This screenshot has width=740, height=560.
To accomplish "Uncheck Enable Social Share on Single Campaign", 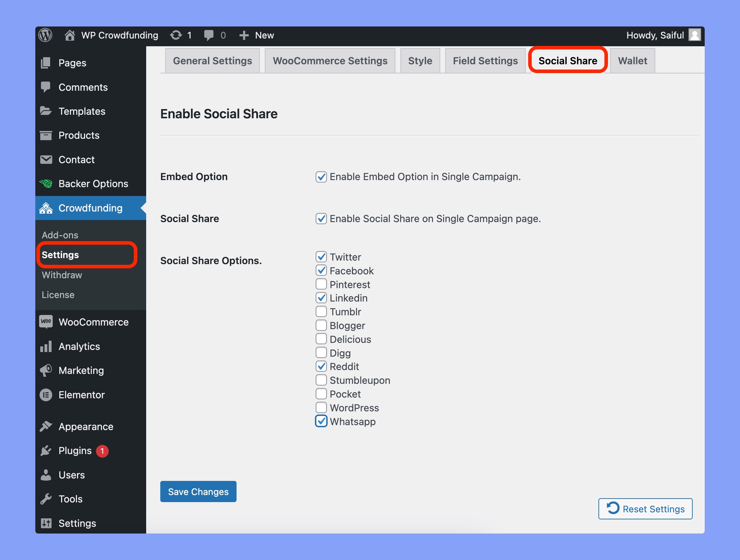I will 321,219.
